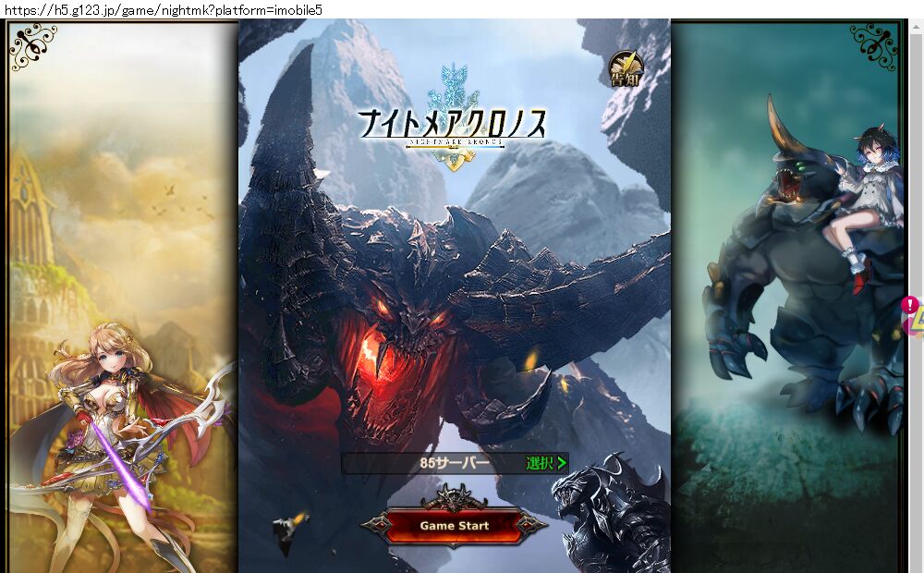Click the page URL text
The width and height of the screenshot is (924, 573).
[x=162, y=9]
